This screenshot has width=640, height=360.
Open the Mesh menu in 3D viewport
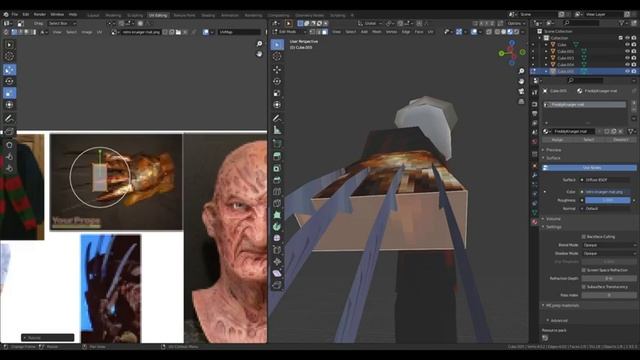click(x=376, y=32)
